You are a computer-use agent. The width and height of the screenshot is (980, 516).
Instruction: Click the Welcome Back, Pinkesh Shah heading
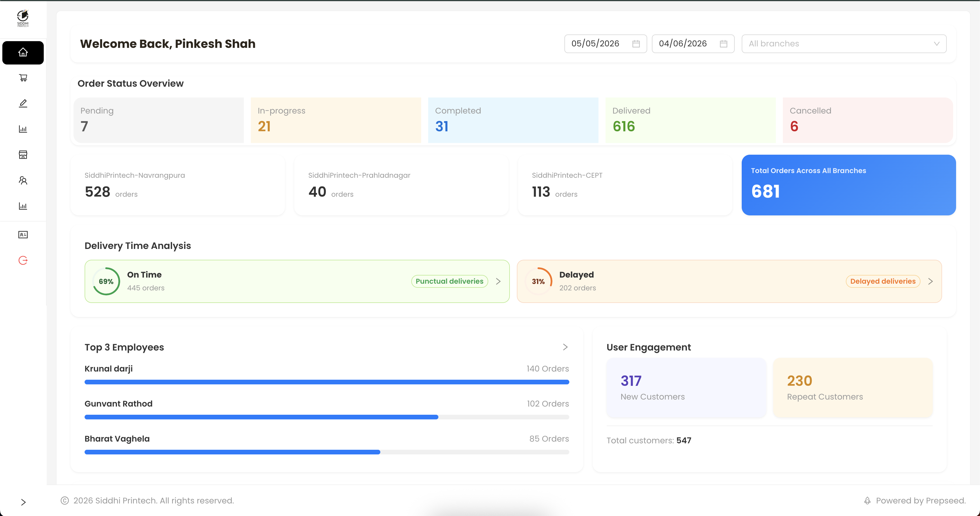(x=168, y=44)
